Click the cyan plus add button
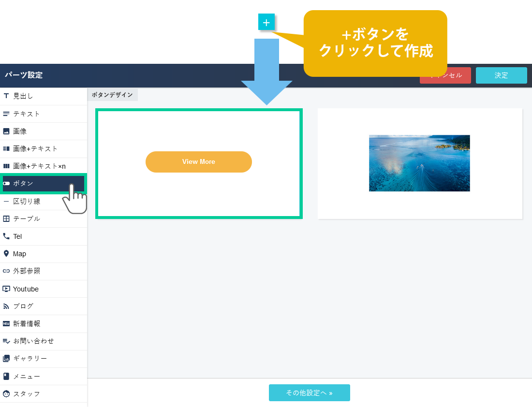Viewport: 532px width, 407px height. pyautogui.click(x=266, y=22)
